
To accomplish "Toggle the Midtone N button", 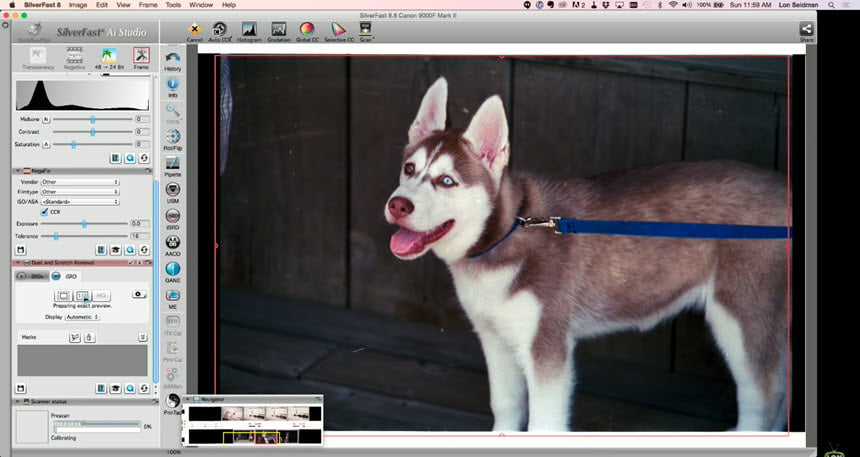I will pyautogui.click(x=46, y=119).
